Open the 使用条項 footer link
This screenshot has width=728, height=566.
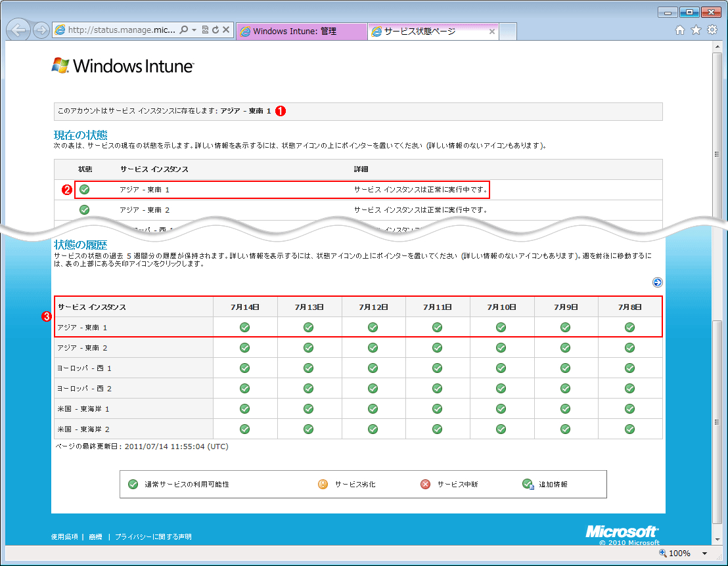[x=64, y=536]
